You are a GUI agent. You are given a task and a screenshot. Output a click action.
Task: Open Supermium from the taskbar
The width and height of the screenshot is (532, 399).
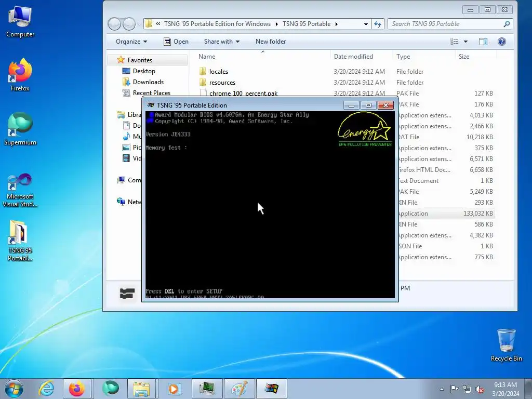(x=111, y=389)
